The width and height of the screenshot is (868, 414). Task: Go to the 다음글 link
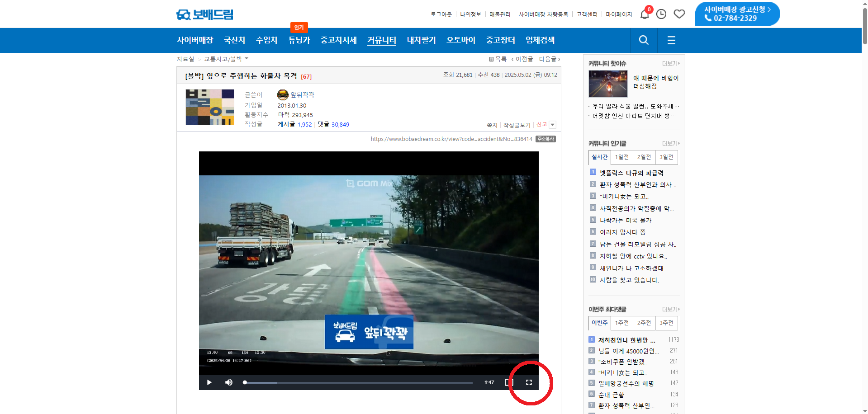(549, 59)
